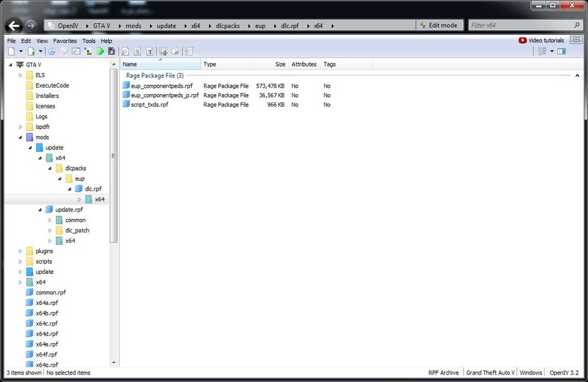The height and width of the screenshot is (382, 588).
Task: Expand the plugins folder tree node
Action: [20, 251]
